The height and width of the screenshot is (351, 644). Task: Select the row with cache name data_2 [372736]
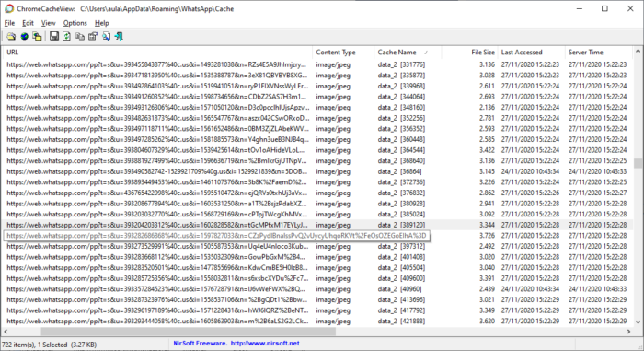coord(317,182)
